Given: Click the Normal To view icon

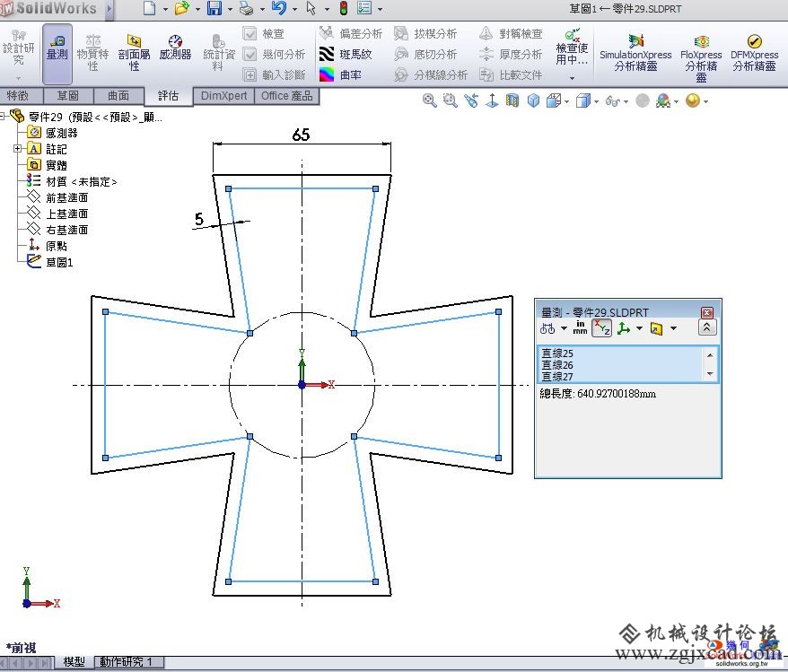Looking at the screenshot, I should point(492,101).
